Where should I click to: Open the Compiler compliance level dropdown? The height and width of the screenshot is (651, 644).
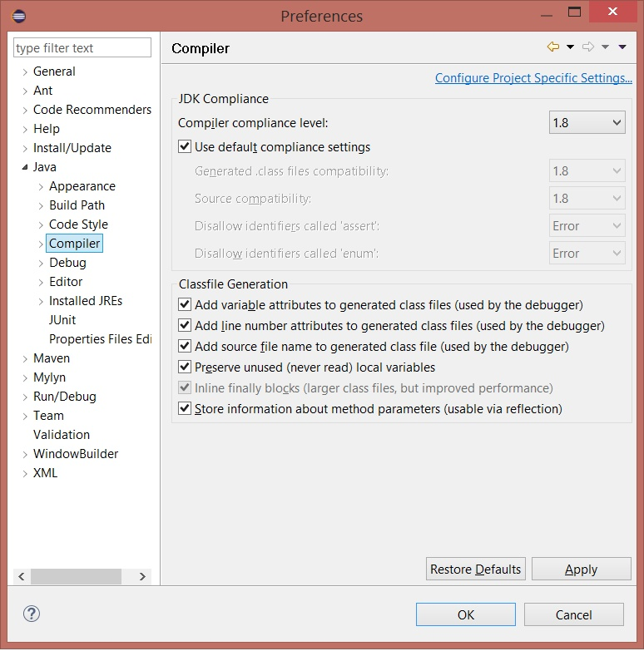[587, 122]
